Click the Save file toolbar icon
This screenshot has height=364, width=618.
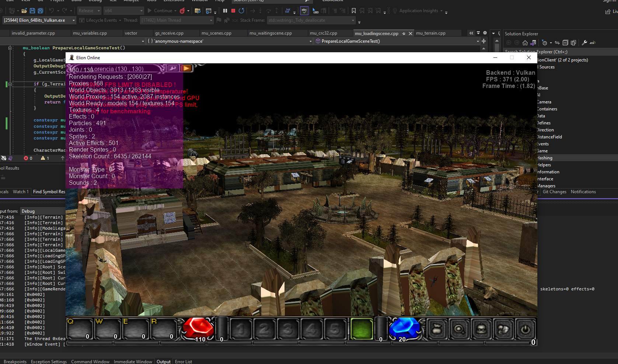click(32, 11)
